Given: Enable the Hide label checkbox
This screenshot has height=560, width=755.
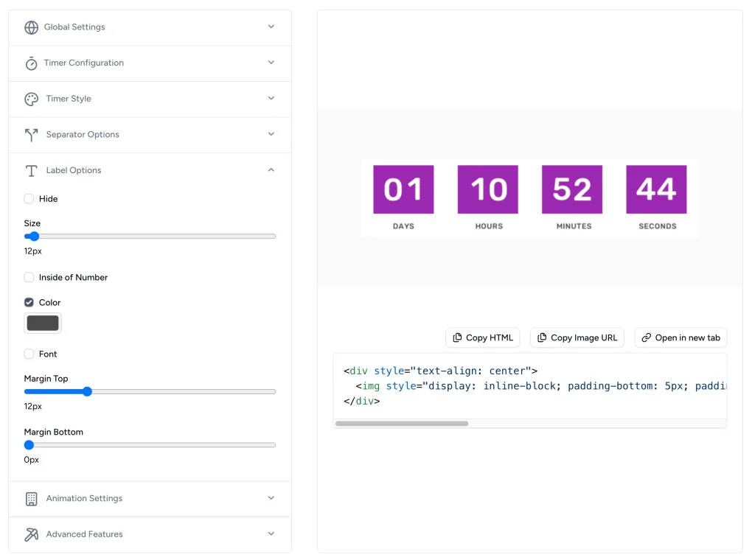Looking at the screenshot, I should coord(29,199).
